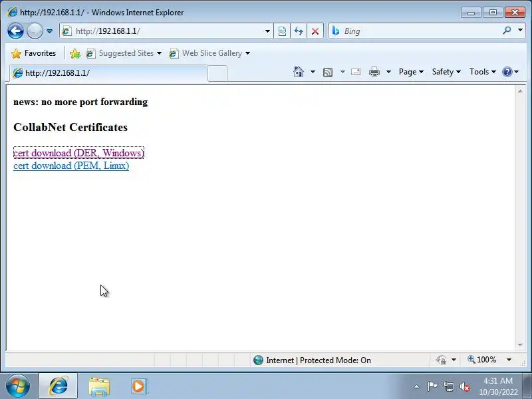Click the network tray icon
This screenshot has height=399, width=532.
448,386
